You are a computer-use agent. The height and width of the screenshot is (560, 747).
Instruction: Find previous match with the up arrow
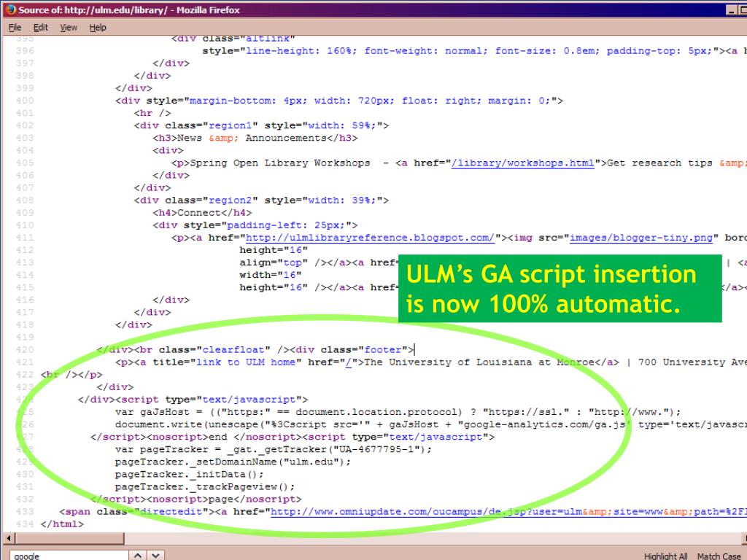coord(137,555)
